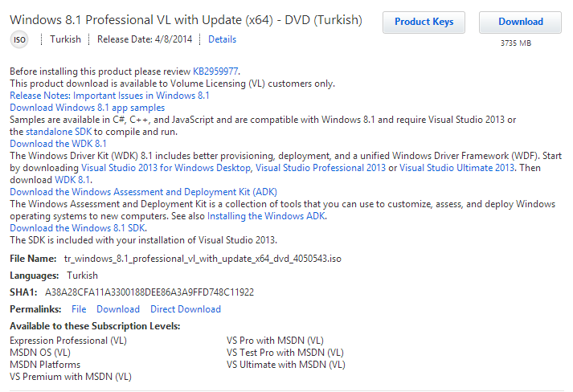
Task: Click Download the WDK 8.1 link
Action: [58, 144]
